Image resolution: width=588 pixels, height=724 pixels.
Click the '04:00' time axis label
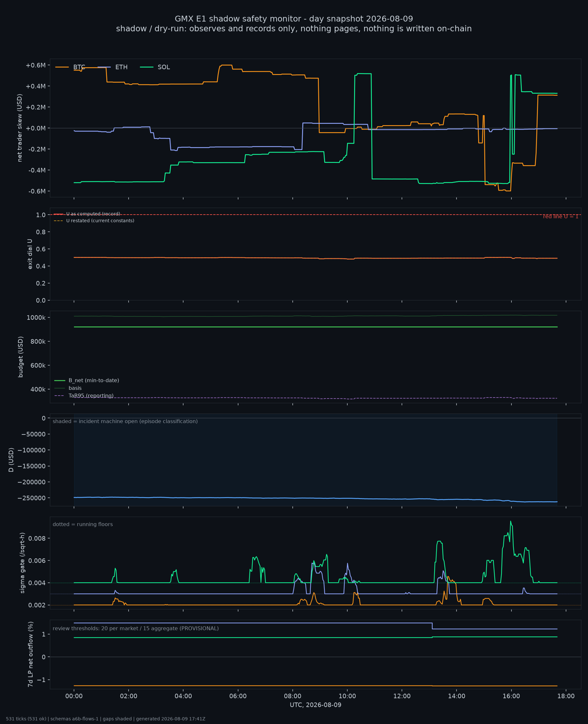click(x=183, y=696)
